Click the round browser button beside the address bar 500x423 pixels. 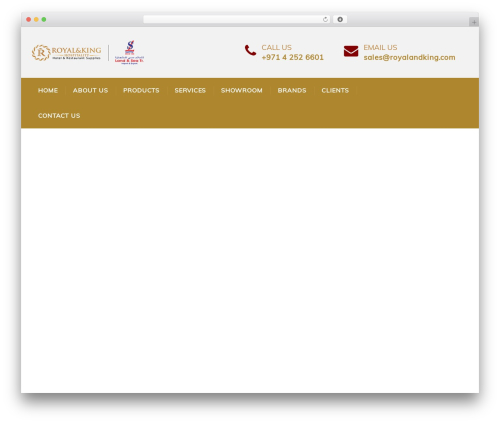click(x=340, y=20)
